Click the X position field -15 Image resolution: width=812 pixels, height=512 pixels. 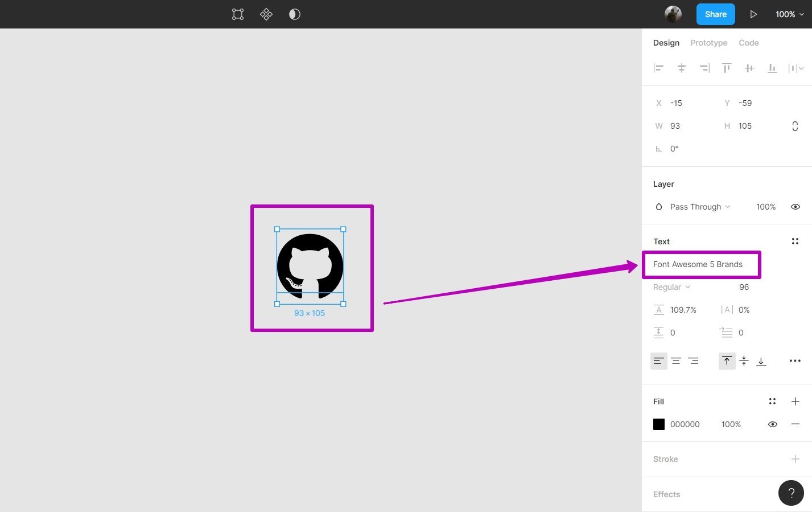pos(676,103)
